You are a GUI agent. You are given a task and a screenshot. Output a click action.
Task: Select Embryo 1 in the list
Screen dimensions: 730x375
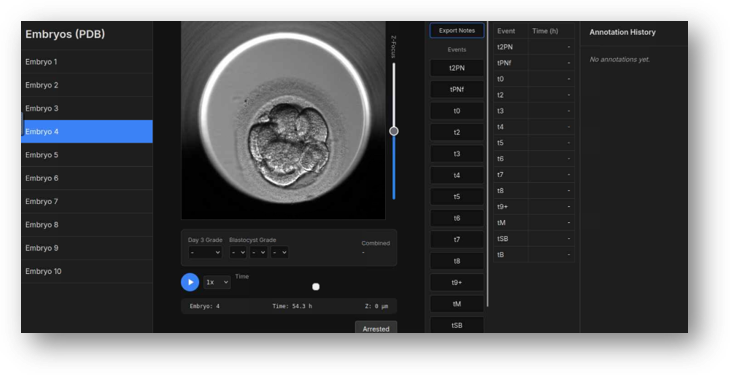[87, 61]
